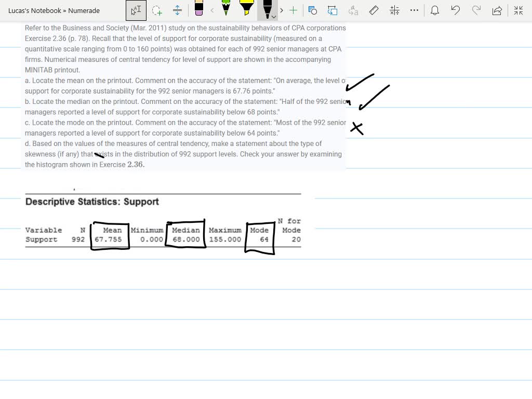Click the vertical fit spacing icon
The width and height of the screenshot is (532, 399).
point(177,10)
